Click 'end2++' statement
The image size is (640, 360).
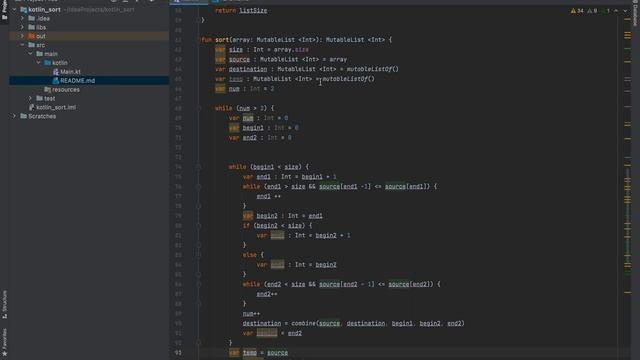[267, 294]
